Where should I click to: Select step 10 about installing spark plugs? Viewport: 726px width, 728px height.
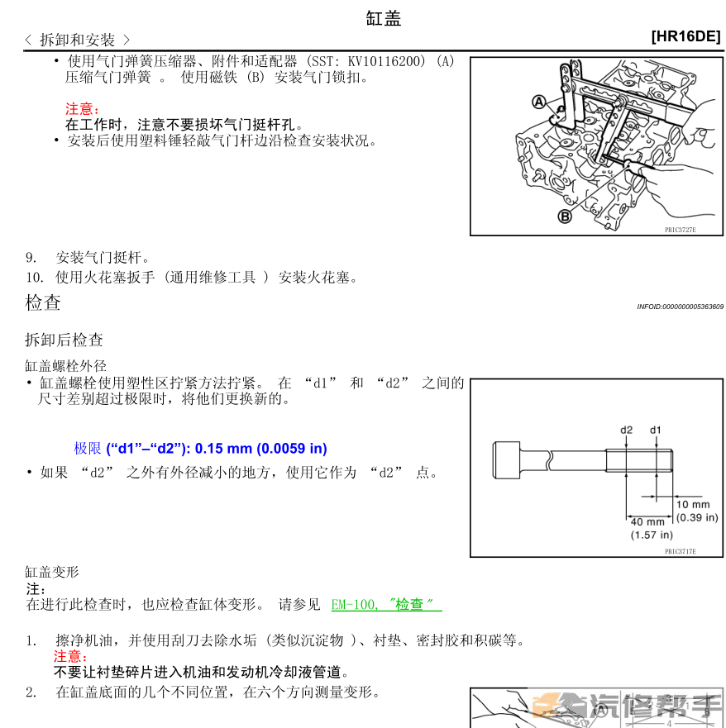(193, 277)
